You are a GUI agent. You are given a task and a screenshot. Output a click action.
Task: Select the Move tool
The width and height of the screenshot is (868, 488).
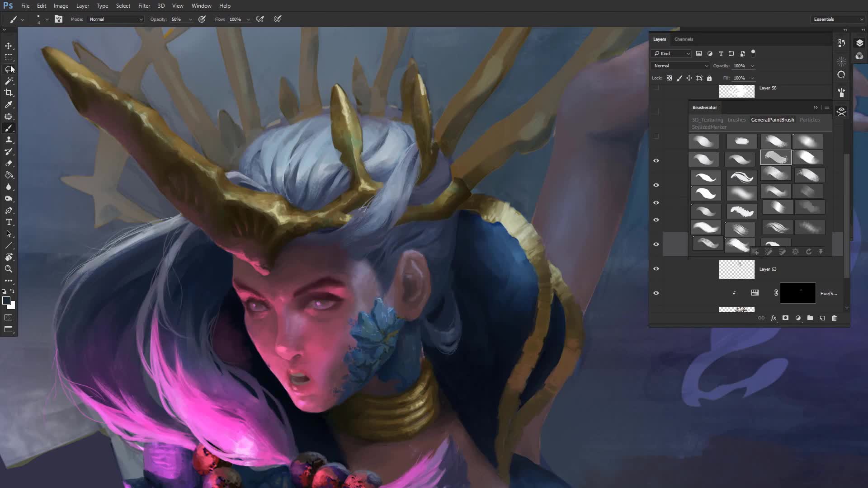[x=9, y=46]
